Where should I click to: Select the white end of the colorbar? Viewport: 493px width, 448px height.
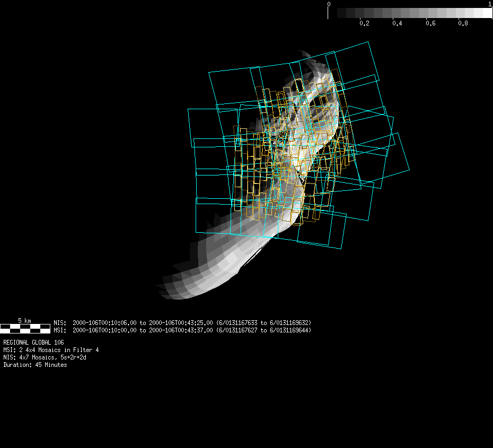[487, 13]
